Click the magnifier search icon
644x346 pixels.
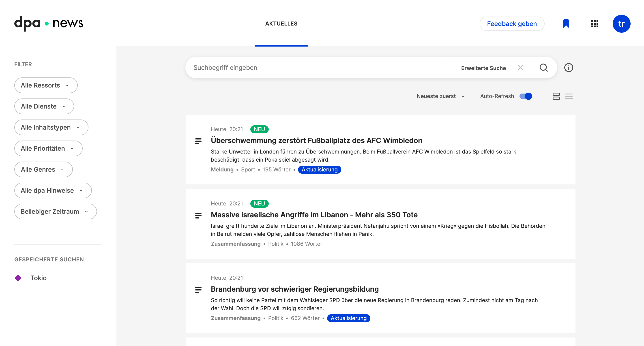tap(543, 68)
